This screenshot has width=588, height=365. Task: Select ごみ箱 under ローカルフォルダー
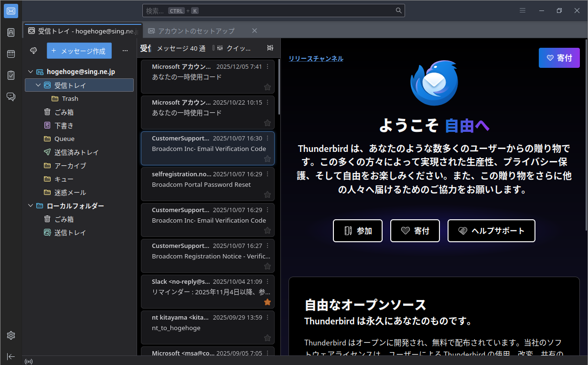(79, 219)
